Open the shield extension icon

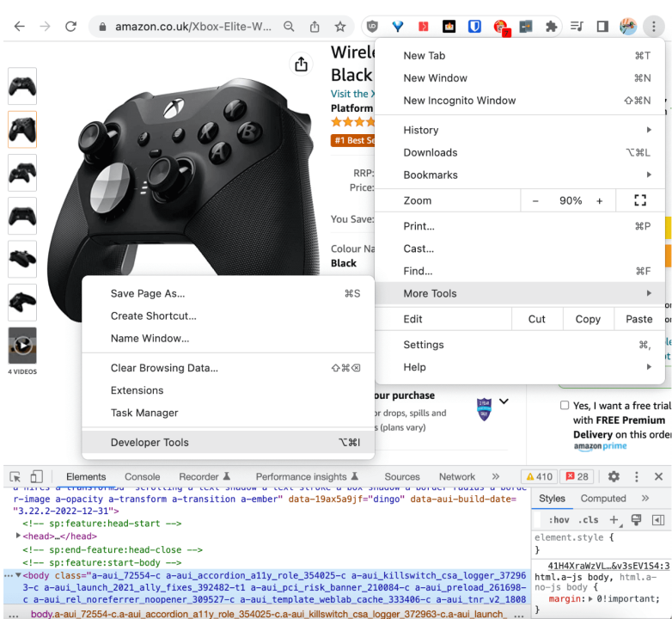372,27
